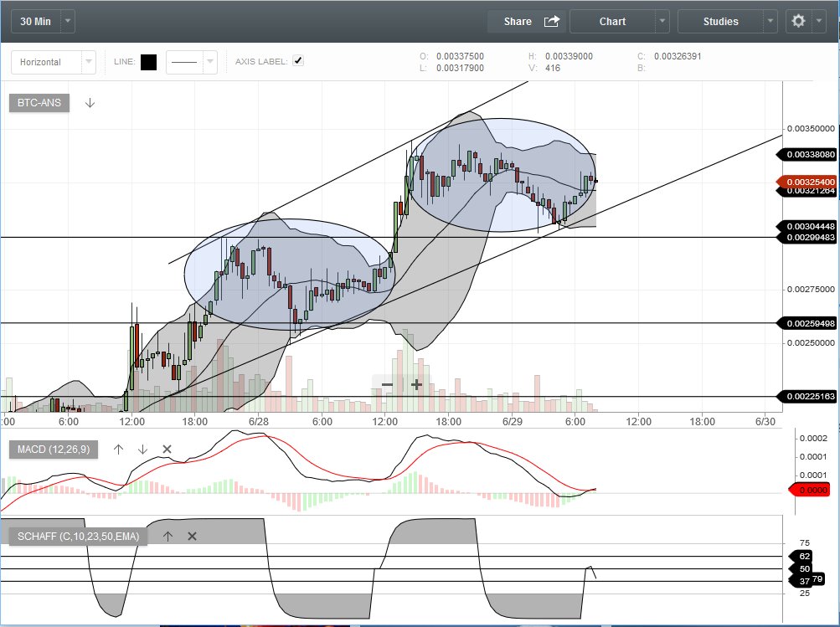Click the high price value 0.00339000
840x627 pixels.
569,56
